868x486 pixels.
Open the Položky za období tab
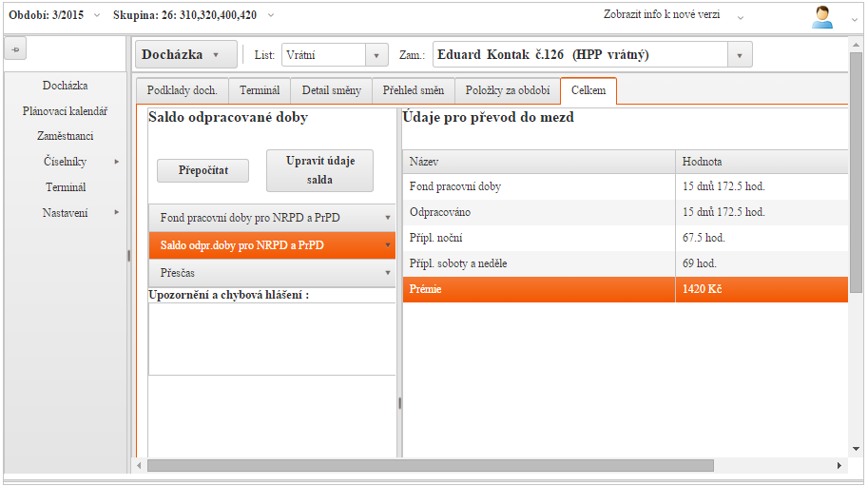[x=508, y=91]
